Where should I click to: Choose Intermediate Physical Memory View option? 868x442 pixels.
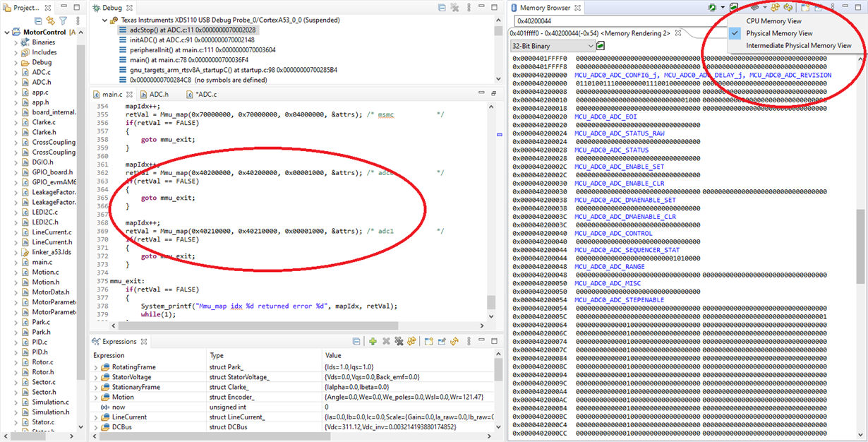click(799, 45)
